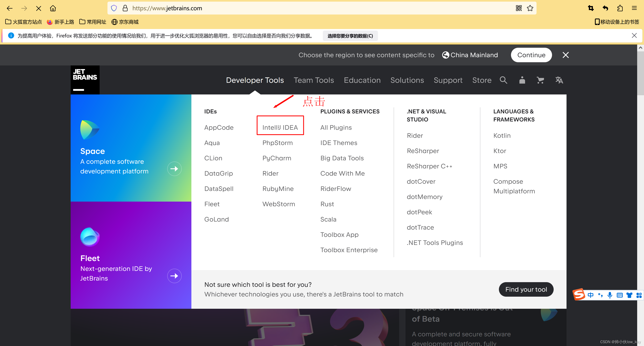
Task: Select the China Mainland region link
Action: point(470,55)
